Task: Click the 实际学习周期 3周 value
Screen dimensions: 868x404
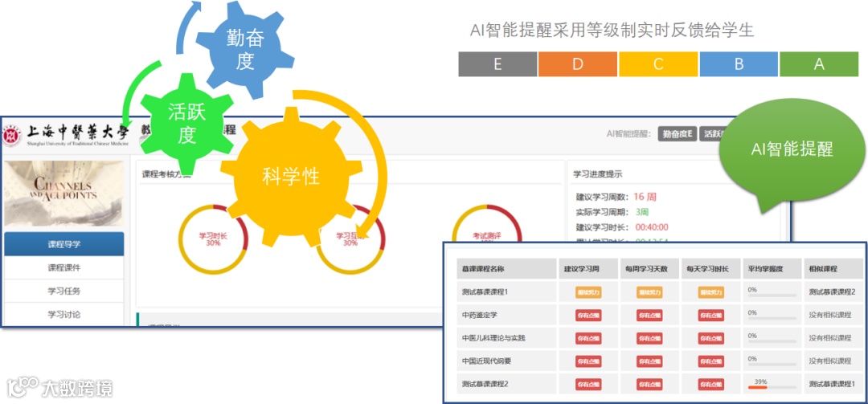Action: click(642, 212)
